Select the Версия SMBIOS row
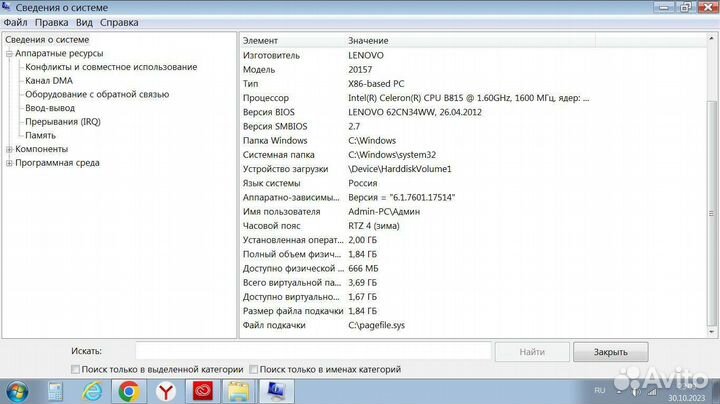The image size is (720, 404). [473, 127]
